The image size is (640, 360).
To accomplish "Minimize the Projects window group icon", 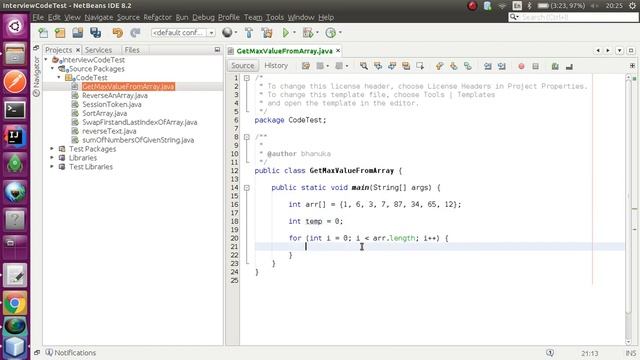I will point(217,50).
